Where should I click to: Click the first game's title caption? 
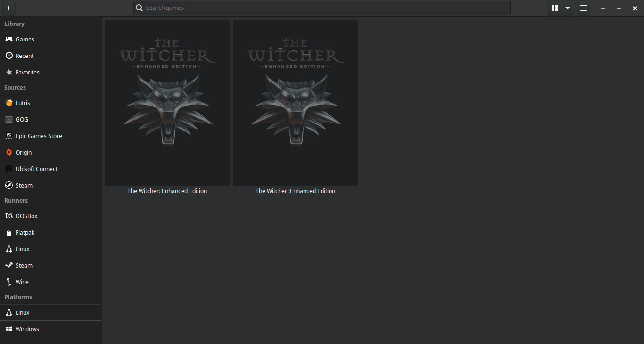[x=167, y=191]
